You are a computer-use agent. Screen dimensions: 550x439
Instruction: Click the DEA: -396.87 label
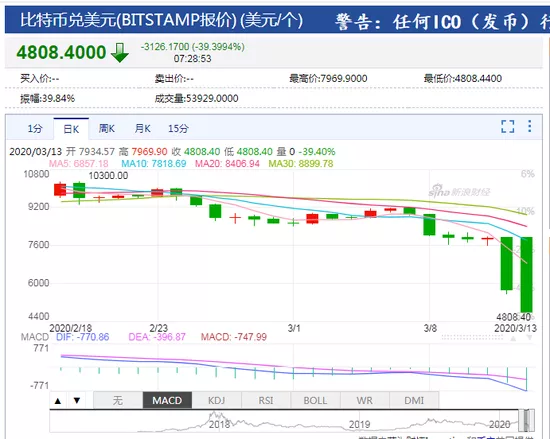157,337
